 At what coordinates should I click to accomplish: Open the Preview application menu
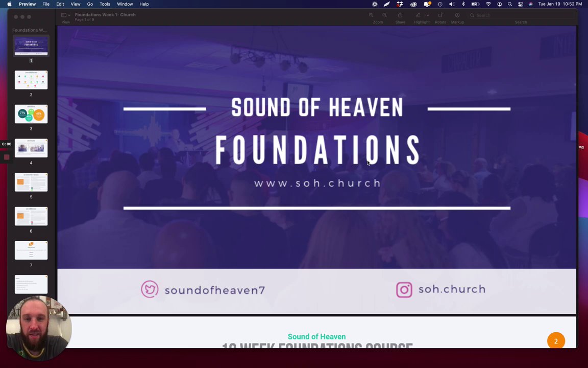tap(28, 4)
